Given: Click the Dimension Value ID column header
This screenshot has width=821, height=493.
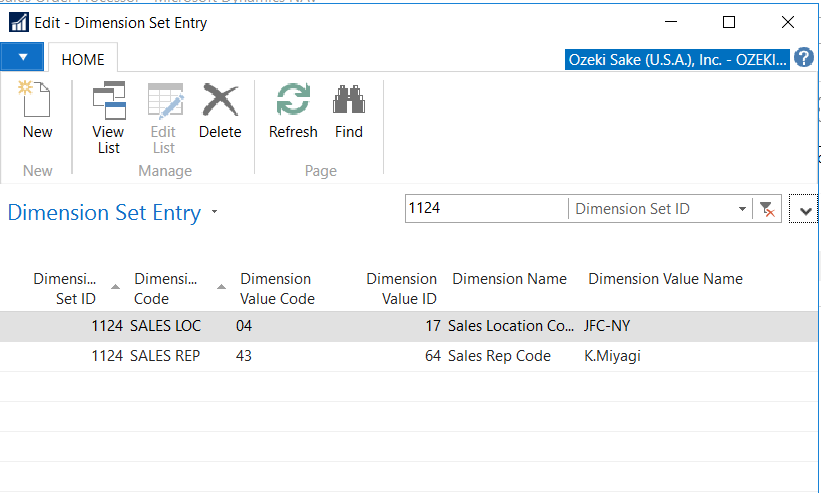Looking at the screenshot, I should (x=401, y=288).
